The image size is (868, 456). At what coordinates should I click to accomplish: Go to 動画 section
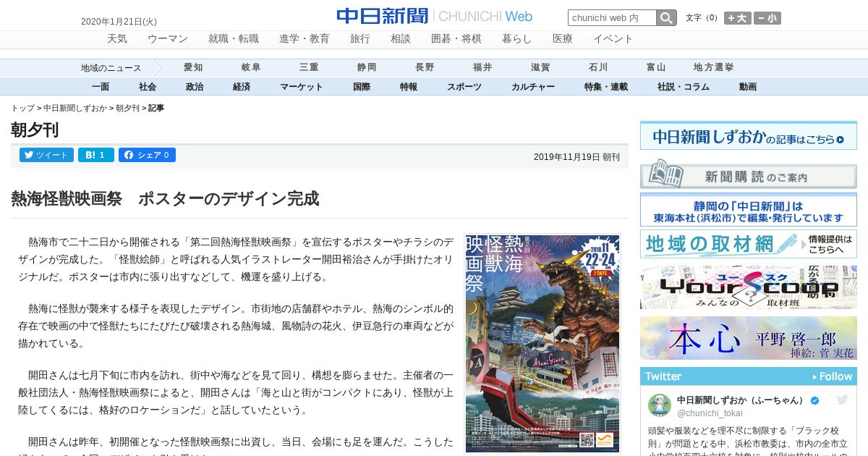point(748,87)
